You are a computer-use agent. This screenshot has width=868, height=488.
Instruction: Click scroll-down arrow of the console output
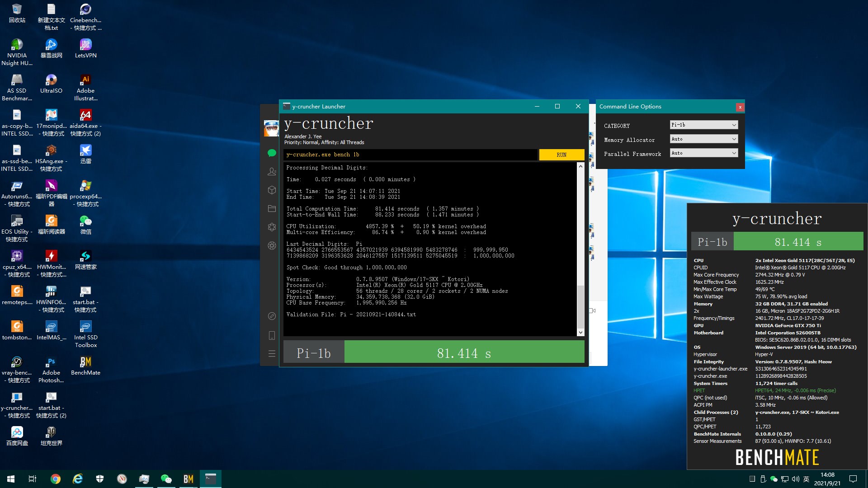[580, 333]
